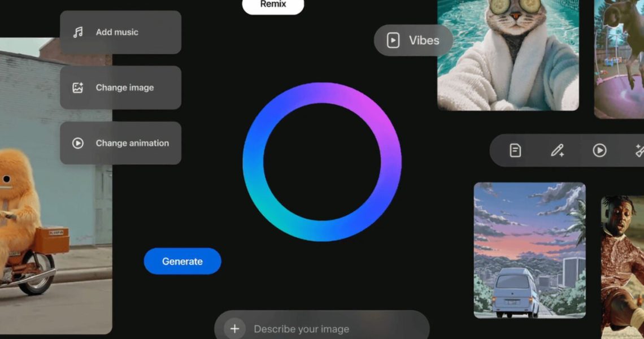This screenshot has width=644, height=339.
Task: Choose the Change animation option text
Action: point(132,144)
